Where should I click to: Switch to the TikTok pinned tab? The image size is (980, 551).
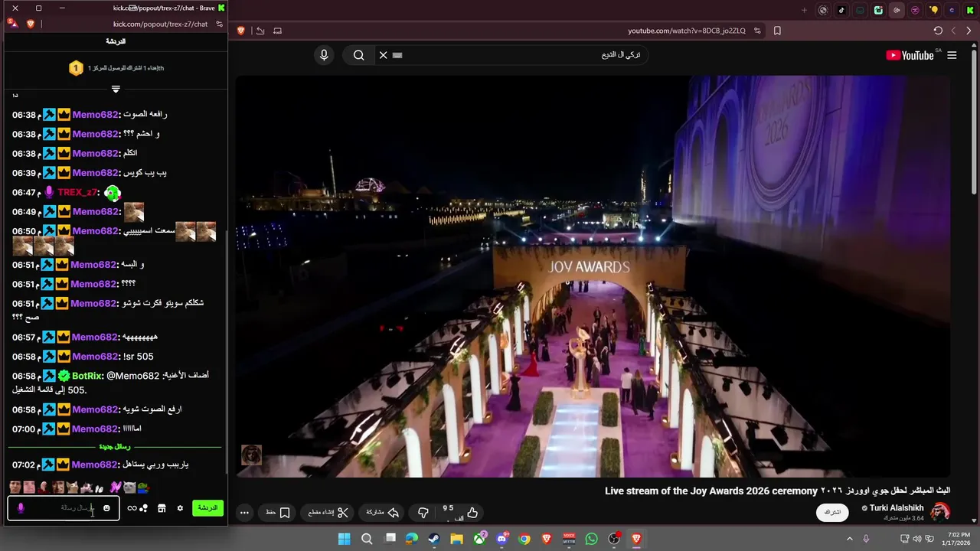[x=841, y=10]
